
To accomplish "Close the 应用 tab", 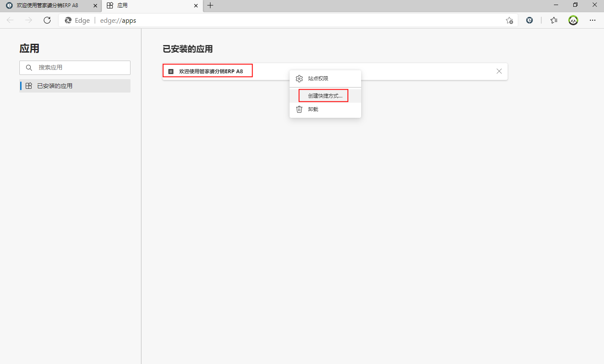I will click(x=196, y=5).
